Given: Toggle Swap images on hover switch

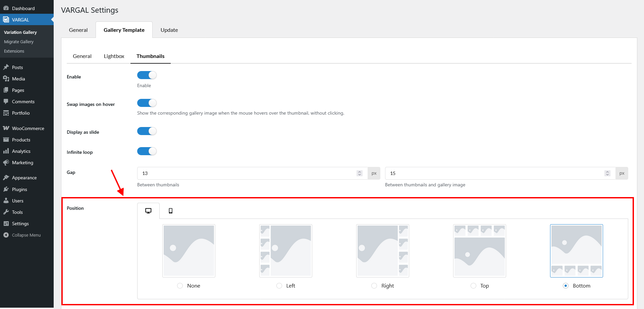Looking at the screenshot, I should coord(147,103).
